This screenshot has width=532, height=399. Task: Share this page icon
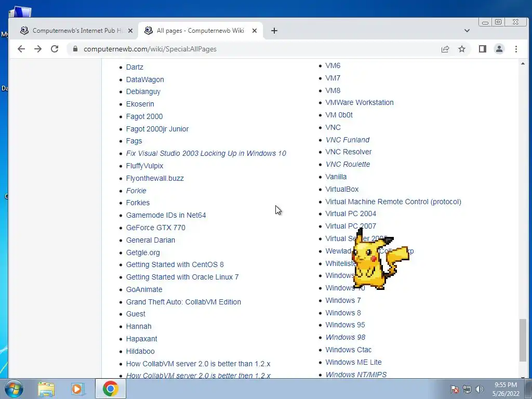(445, 49)
